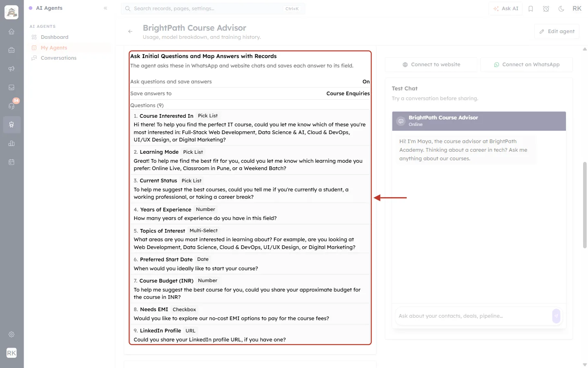Open the headset icon with the 54 badge
This screenshot has width=588, height=368.
coord(11,106)
